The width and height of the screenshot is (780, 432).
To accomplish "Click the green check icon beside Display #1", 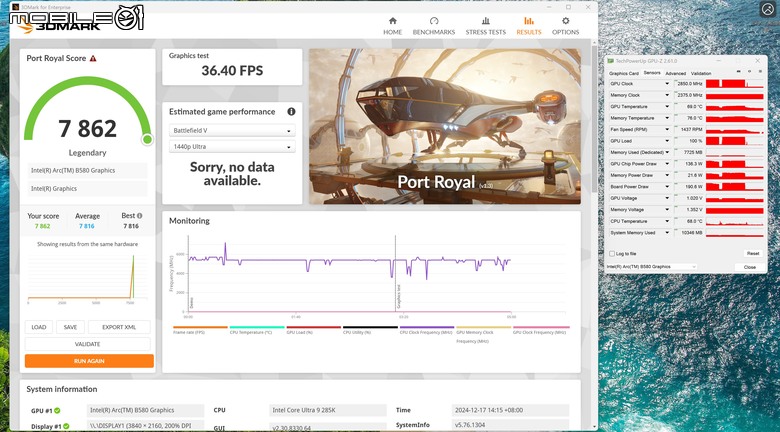I will pyautogui.click(x=66, y=427).
